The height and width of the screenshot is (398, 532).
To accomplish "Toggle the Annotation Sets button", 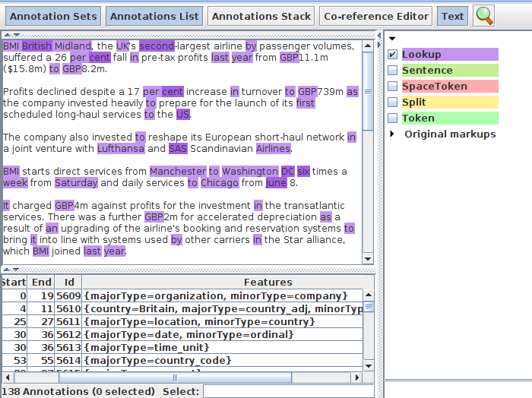I will (53, 16).
